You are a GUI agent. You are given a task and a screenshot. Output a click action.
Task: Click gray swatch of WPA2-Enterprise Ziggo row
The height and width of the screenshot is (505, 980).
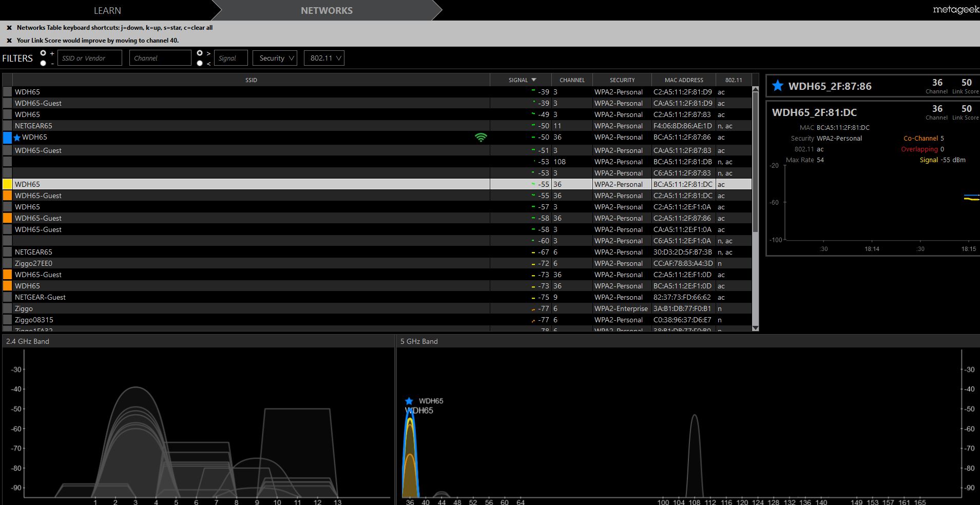(7, 308)
